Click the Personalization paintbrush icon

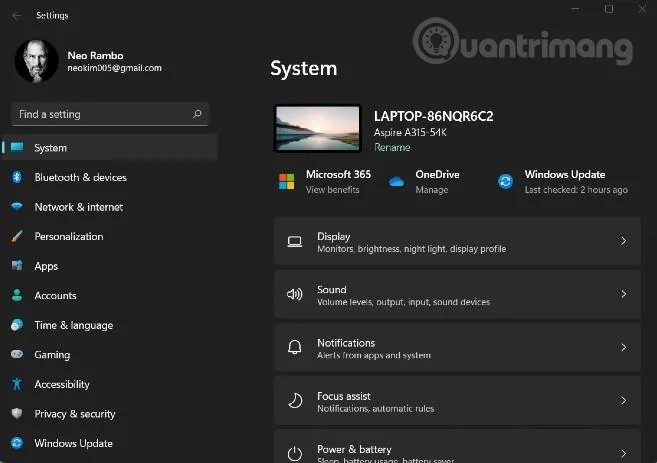coord(17,236)
